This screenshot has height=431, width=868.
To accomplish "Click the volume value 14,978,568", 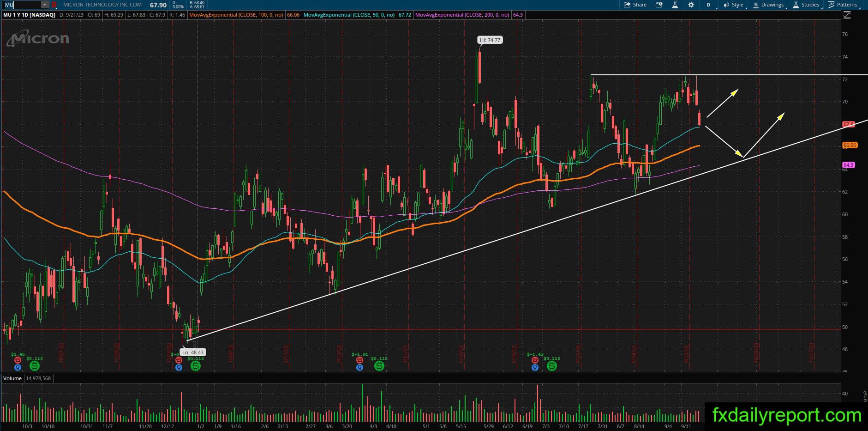I will pos(38,378).
